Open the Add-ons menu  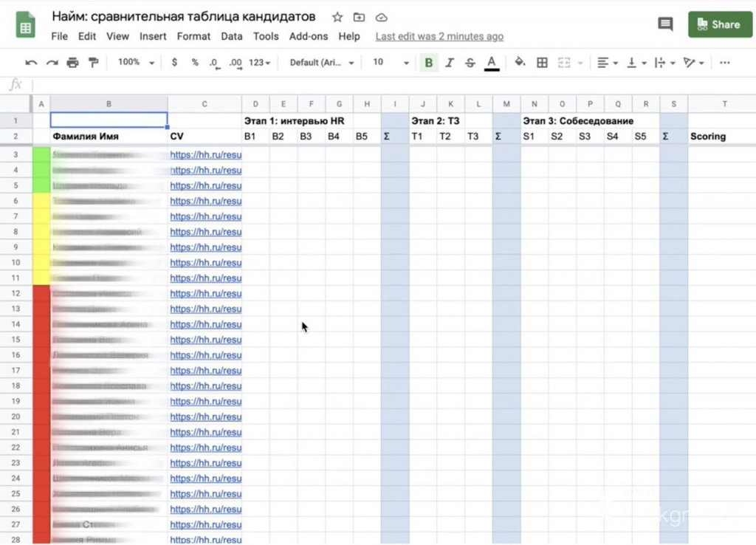(309, 36)
